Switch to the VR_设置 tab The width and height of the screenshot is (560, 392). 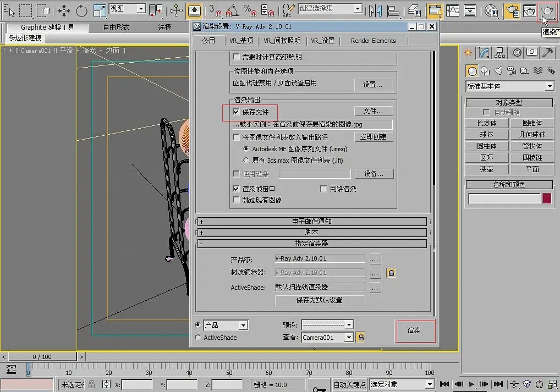click(x=323, y=41)
